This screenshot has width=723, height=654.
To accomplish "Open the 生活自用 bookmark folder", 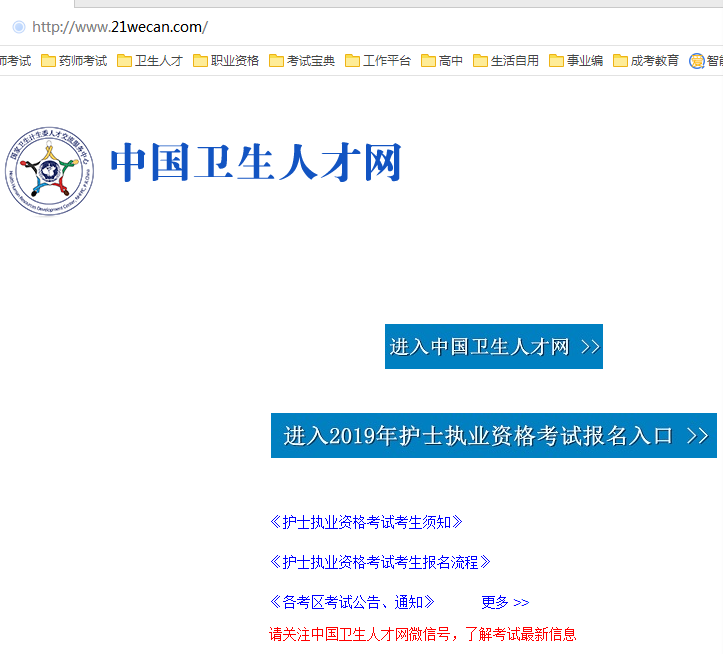I will coord(506,61).
